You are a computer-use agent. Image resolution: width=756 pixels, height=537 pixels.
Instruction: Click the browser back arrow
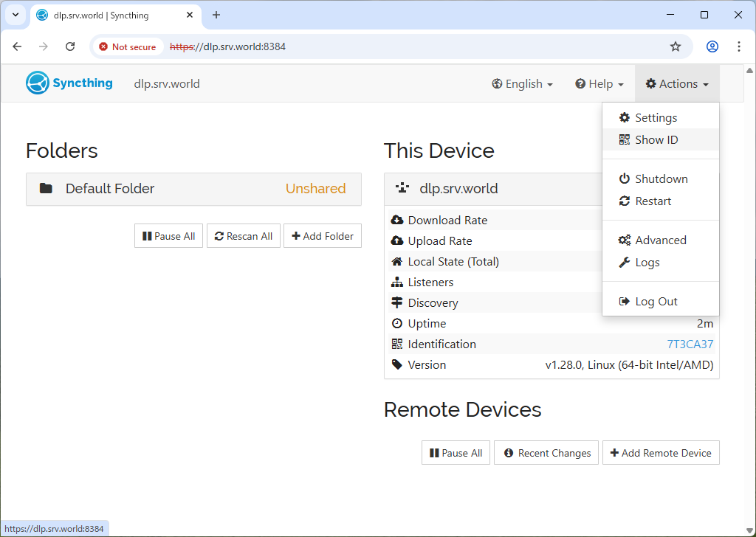[x=17, y=46]
